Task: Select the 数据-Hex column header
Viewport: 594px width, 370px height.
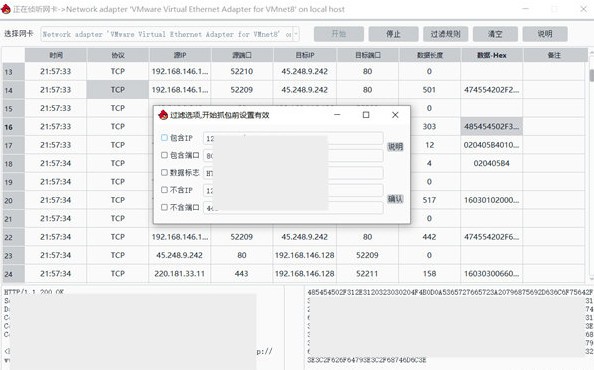Action: [x=492, y=55]
